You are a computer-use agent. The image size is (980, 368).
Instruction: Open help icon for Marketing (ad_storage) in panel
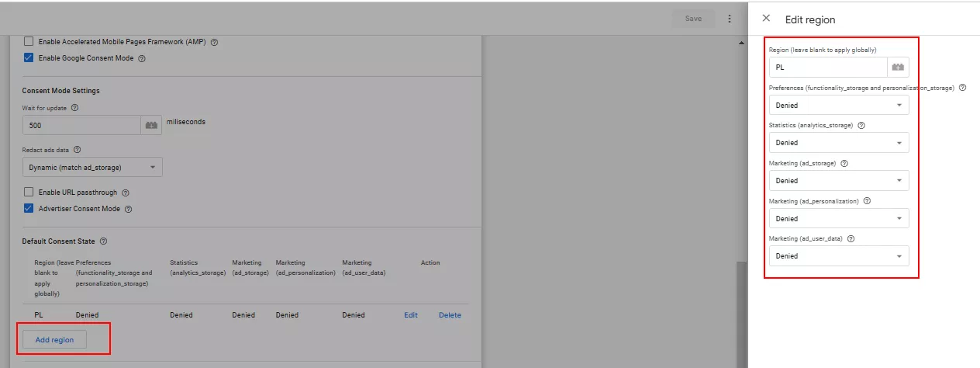pyautogui.click(x=844, y=163)
